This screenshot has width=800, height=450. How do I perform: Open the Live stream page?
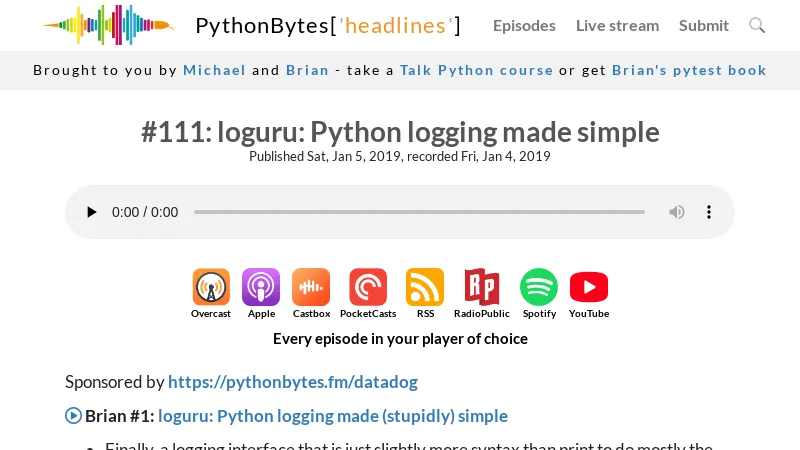point(617,25)
